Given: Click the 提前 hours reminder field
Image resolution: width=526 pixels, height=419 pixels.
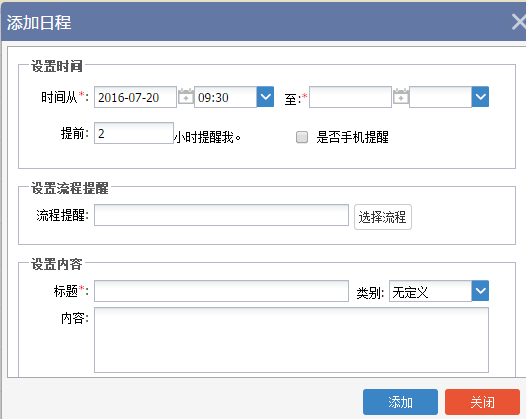Looking at the screenshot, I should (x=134, y=133).
